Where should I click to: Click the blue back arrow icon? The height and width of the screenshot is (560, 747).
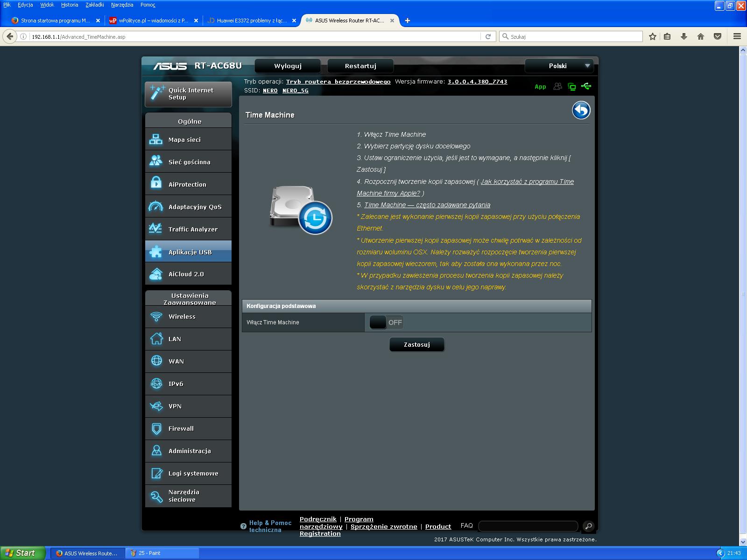click(x=581, y=111)
